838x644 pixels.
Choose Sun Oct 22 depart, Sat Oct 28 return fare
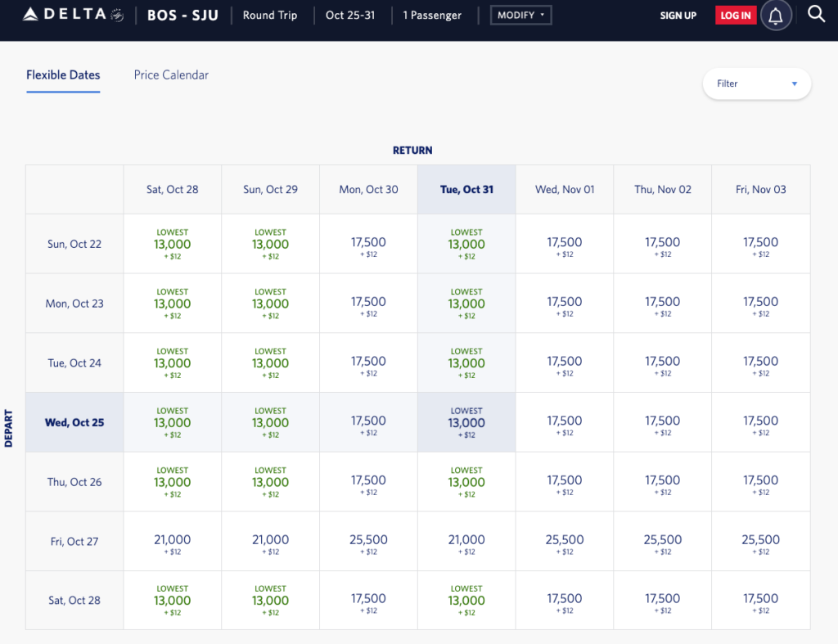[172, 244]
